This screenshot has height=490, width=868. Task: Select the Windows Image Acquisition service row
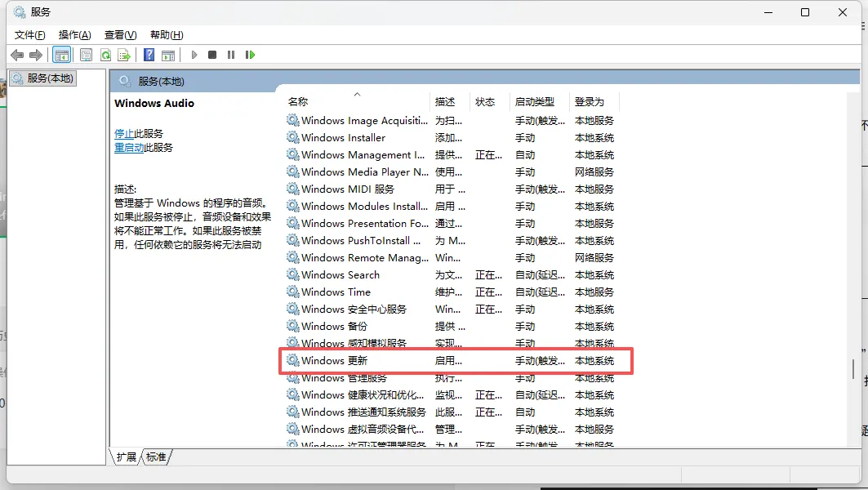(451, 121)
